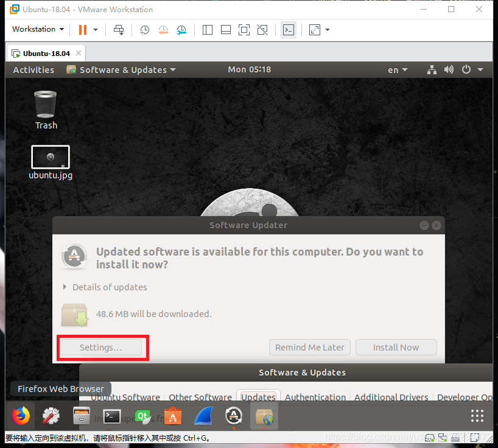
Task: Click the stretch guest display icon
Action: 314,30
